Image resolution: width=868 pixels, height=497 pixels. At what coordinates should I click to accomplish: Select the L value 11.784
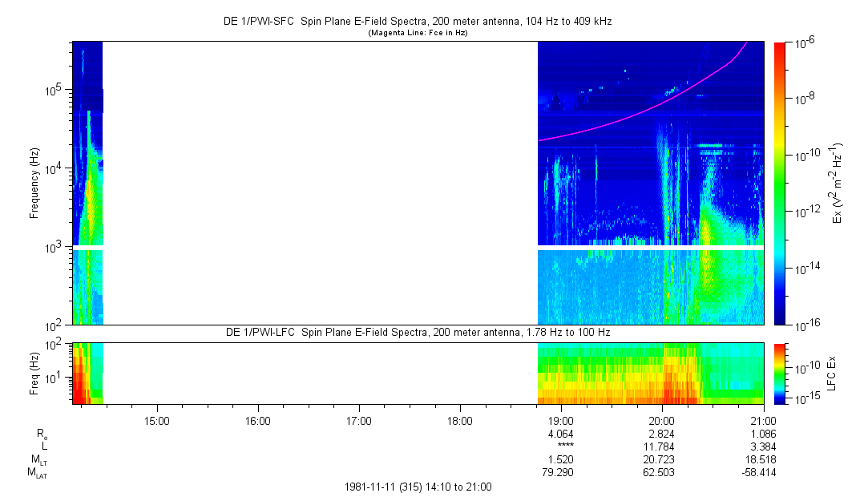661,446
